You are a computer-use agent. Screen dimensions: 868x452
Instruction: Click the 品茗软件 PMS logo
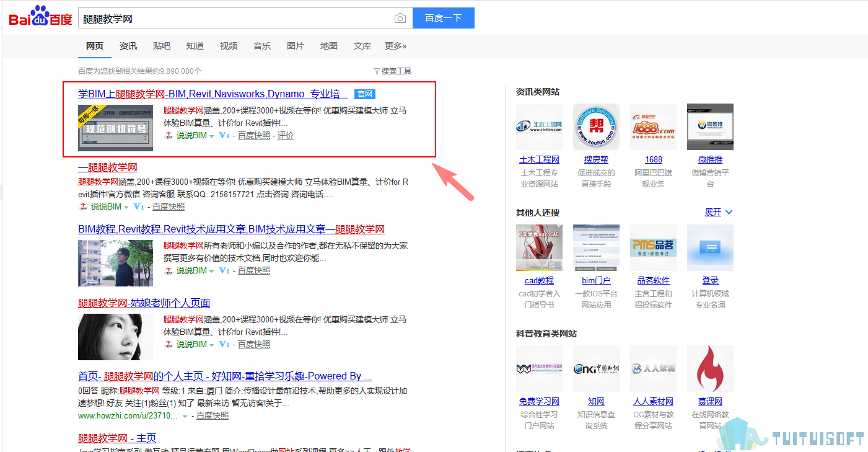click(x=653, y=247)
